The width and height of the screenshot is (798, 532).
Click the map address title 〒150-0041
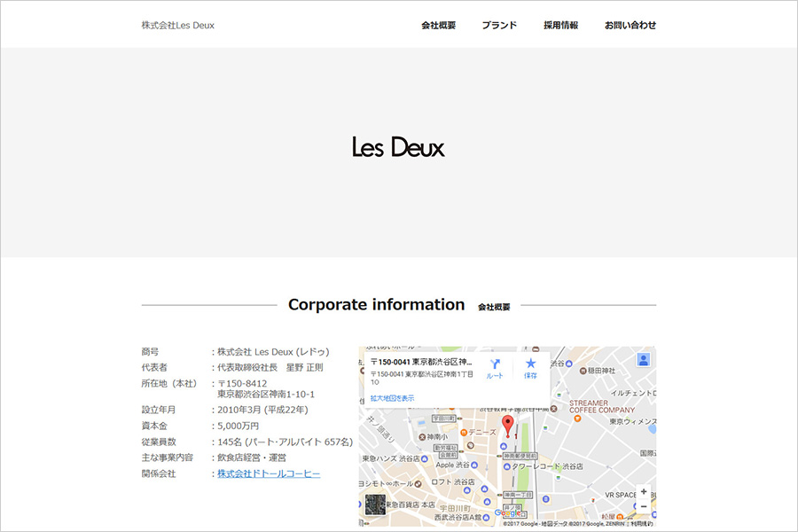tap(421, 362)
